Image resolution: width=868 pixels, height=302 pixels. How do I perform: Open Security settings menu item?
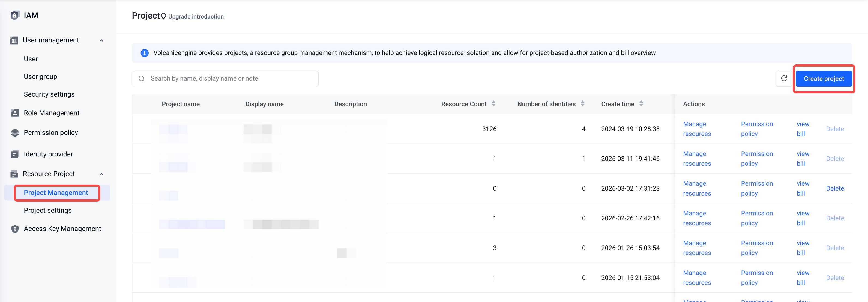[x=49, y=94]
